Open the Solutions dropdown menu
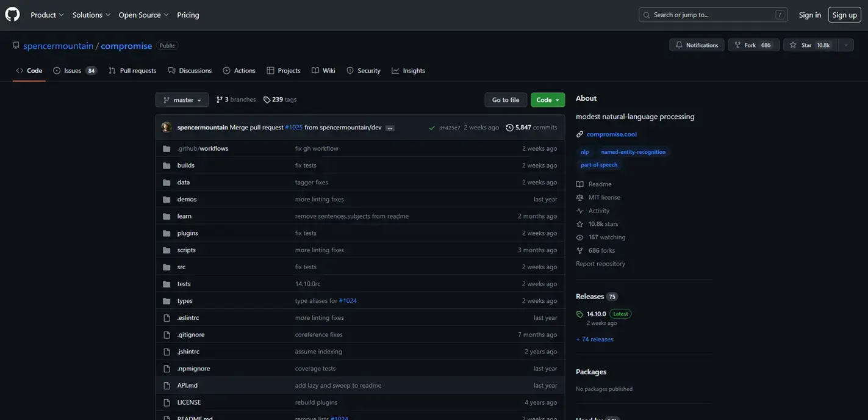Image resolution: width=868 pixels, height=420 pixels. click(x=91, y=15)
